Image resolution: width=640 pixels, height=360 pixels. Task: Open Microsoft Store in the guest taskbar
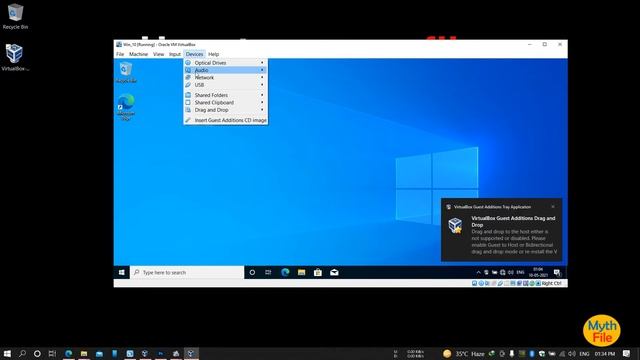click(318, 272)
